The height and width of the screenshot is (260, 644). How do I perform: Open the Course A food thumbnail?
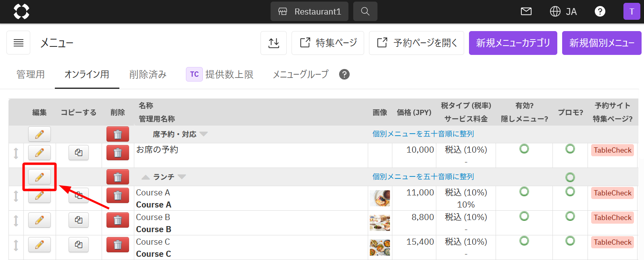pos(380,198)
